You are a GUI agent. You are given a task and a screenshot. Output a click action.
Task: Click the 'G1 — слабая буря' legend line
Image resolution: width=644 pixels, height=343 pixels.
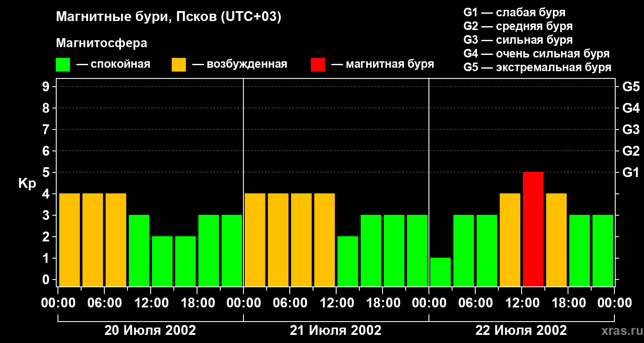point(514,12)
